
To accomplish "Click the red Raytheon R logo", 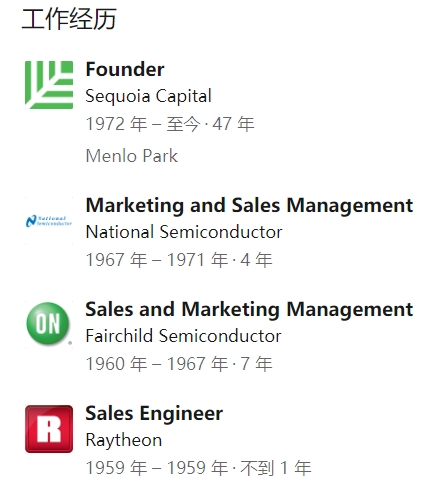I will 49,429.
